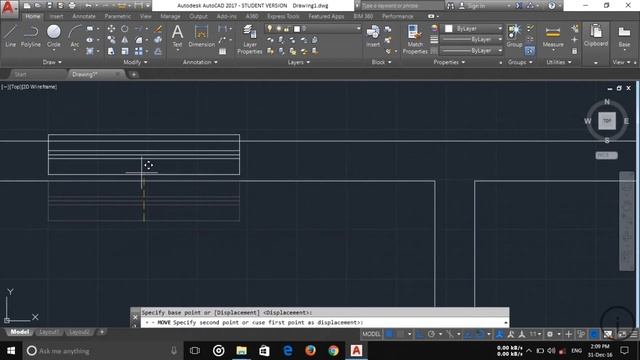Click the Stretch tool icon
Image resolution: width=640 pixels, height=360 pixels.
111,51
